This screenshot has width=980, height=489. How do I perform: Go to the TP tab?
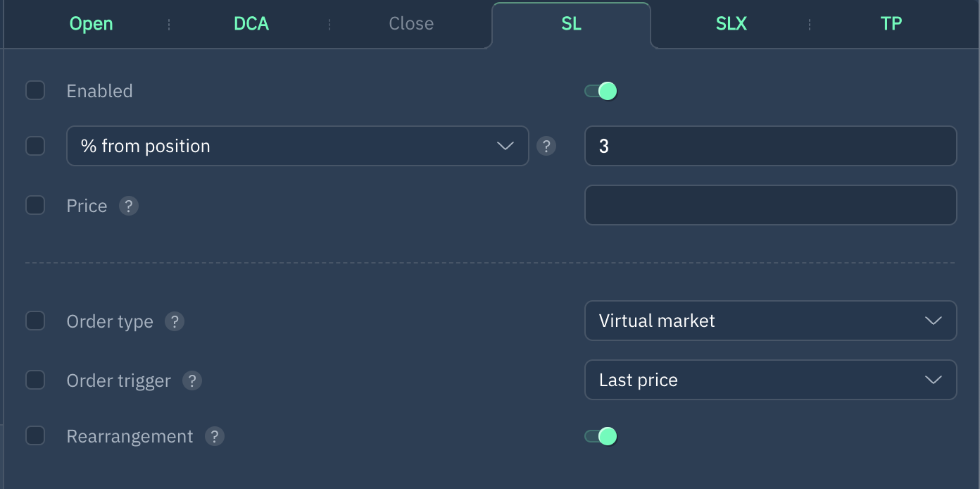[x=891, y=24]
